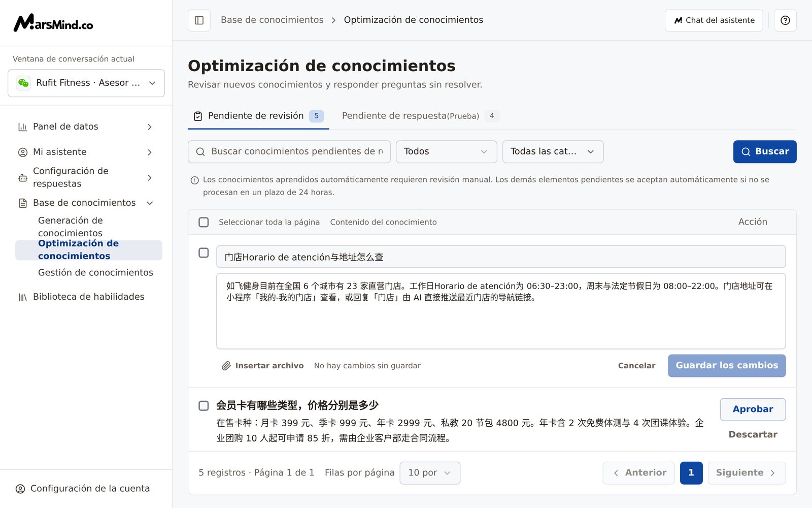Screen dimensions: 812x508
Task: Check the box for the 门店 Horario knowledge row
Action: (204, 253)
